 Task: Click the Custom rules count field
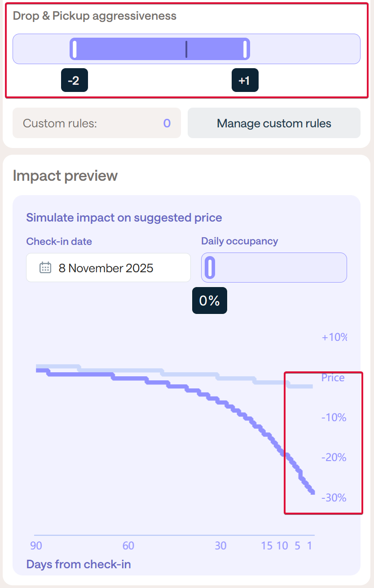[x=97, y=123]
